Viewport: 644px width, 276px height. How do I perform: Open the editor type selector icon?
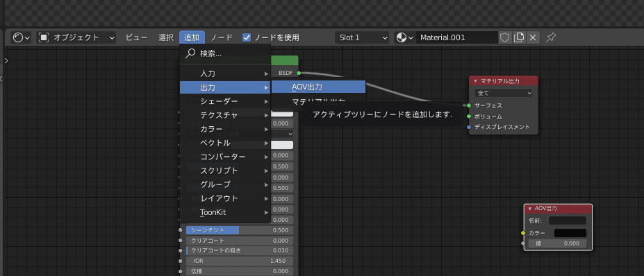(x=22, y=37)
